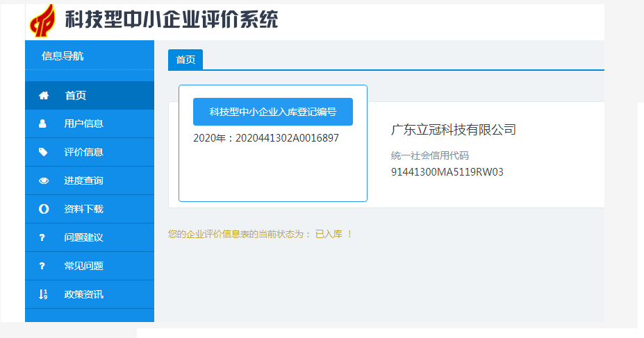Click the house icon beside 首页
The image size is (644, 338).
(x=44, y=96)
